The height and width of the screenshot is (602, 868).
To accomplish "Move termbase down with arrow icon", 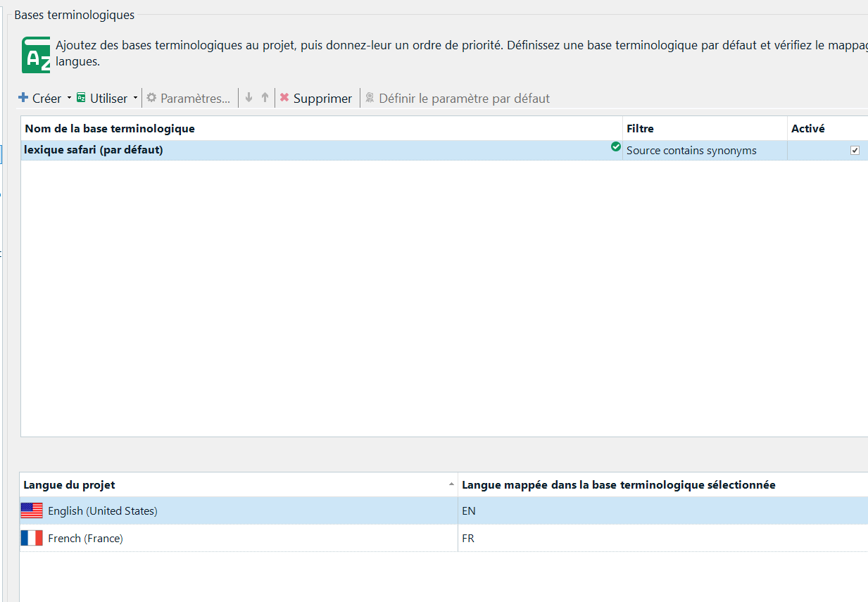I will coord(249,98).
